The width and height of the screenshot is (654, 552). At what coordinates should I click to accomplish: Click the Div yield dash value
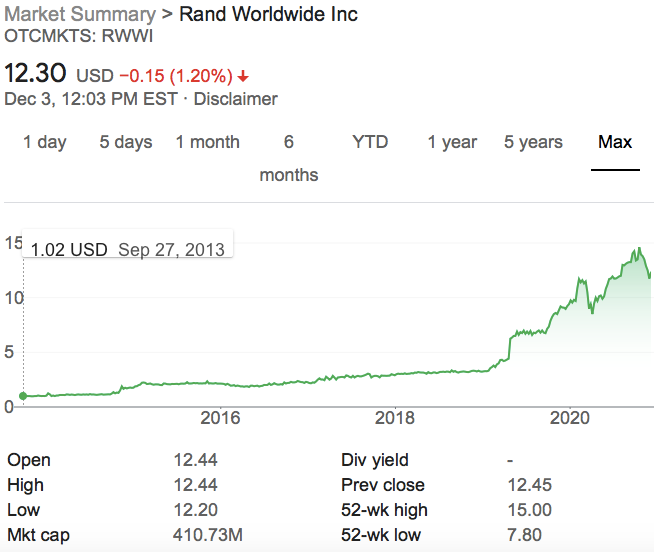(510, 461)
